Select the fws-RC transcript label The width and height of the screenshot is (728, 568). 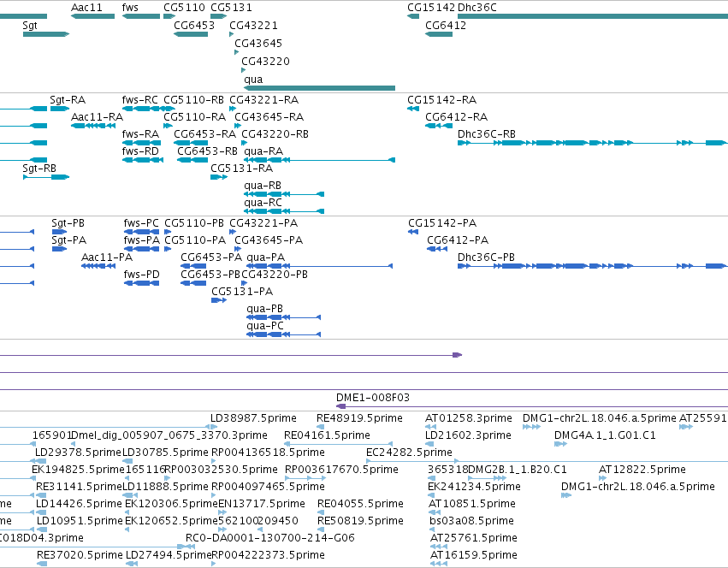pyautogui.click(x=139, y=100)
